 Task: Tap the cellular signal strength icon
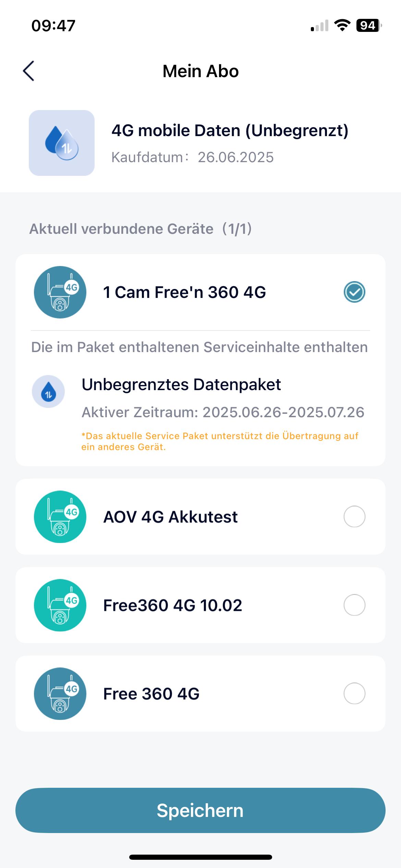(x=319, y=26)
